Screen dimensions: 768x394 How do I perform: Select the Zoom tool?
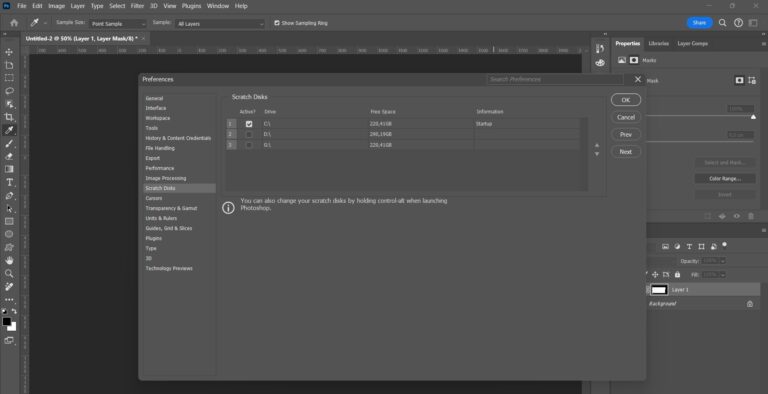point(9,273)
